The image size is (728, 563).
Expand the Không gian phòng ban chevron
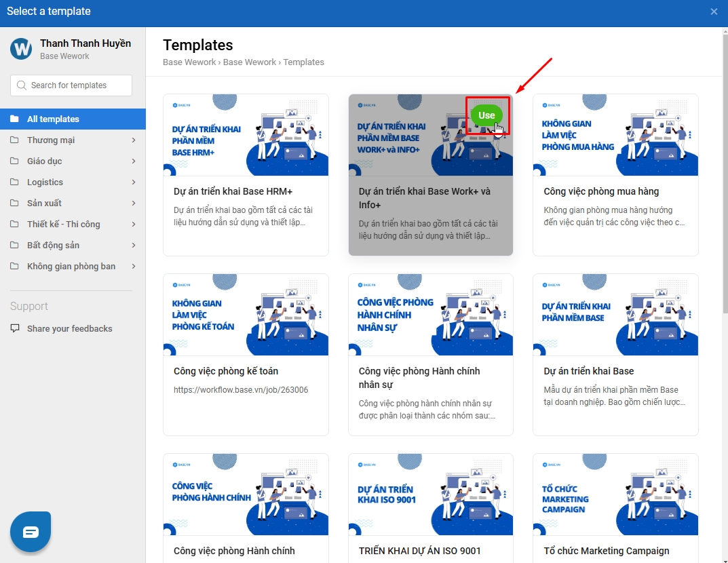134,267
